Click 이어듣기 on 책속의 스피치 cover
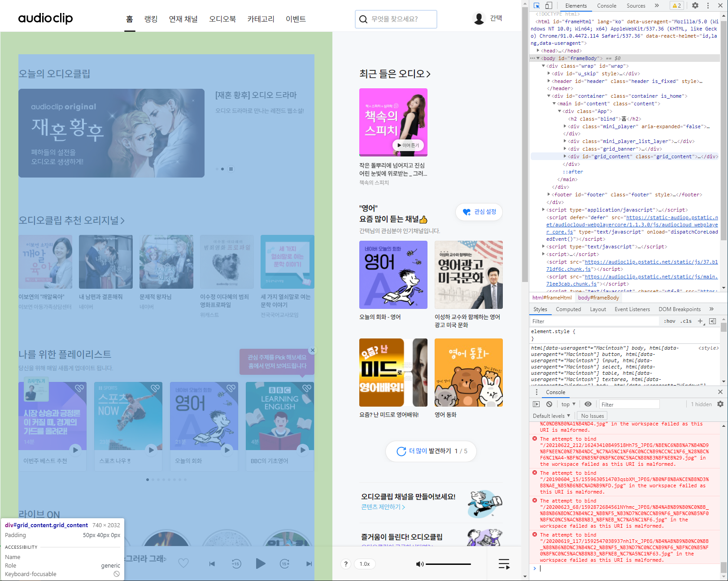The image size is (728, 581). coord(408,145)
